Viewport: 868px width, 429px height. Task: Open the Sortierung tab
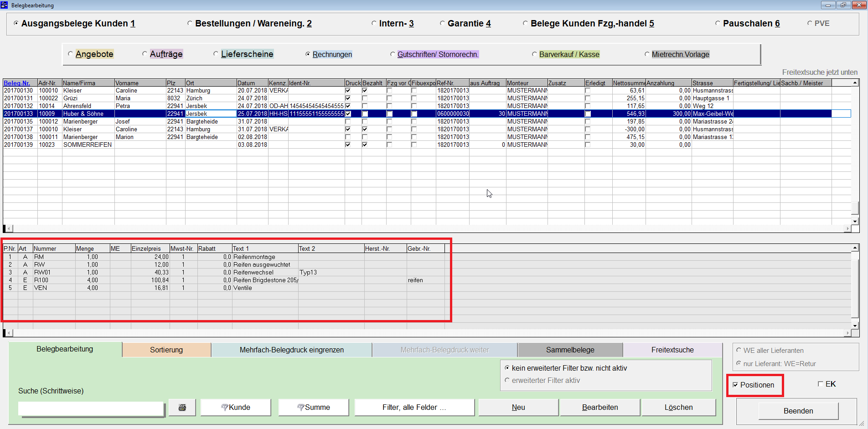[166, 350]
